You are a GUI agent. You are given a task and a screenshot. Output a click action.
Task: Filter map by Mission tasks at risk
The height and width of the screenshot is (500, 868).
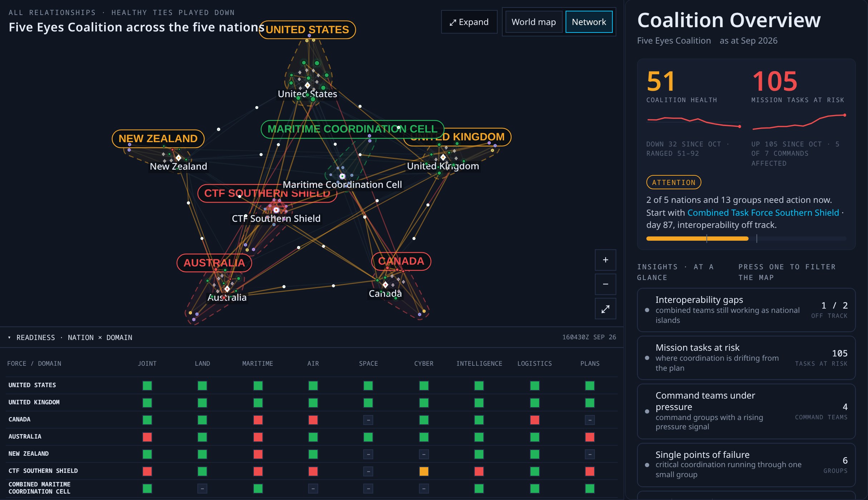[746, 358]
